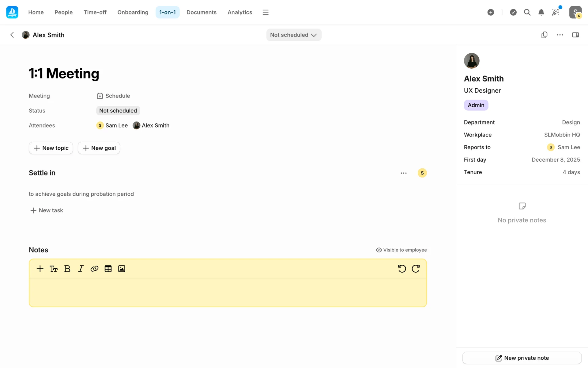588x368 pixels.
Task: Insert a table into the notes
Action: point(108,269)
